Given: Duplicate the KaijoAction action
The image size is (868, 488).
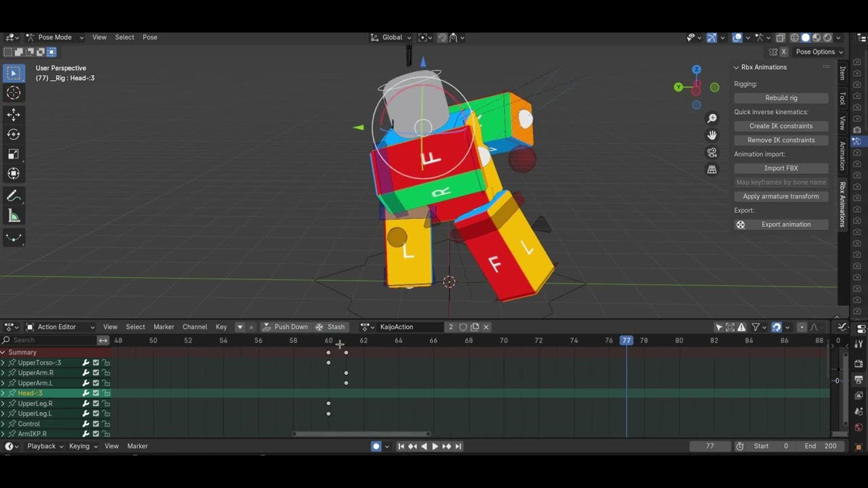Looking at the screenshot, I should tap(475, 327).
